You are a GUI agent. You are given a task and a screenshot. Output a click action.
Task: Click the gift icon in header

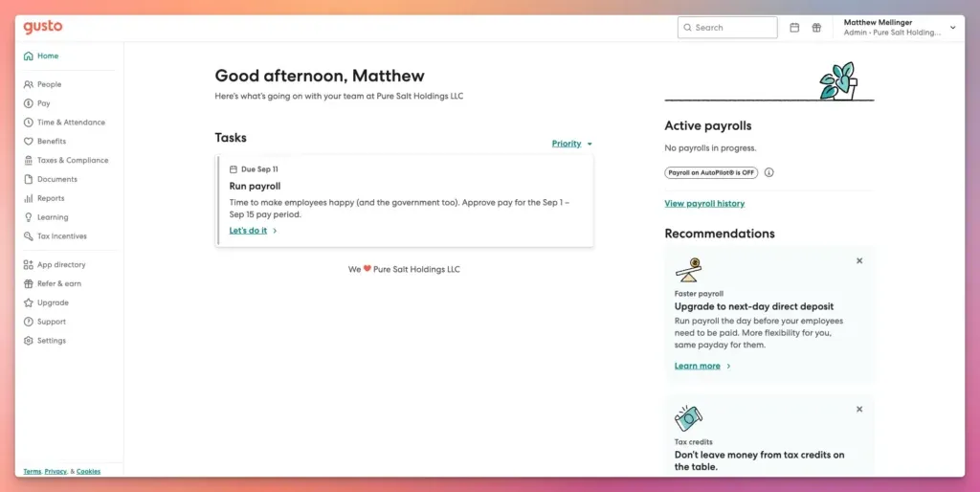pos(816,28)
